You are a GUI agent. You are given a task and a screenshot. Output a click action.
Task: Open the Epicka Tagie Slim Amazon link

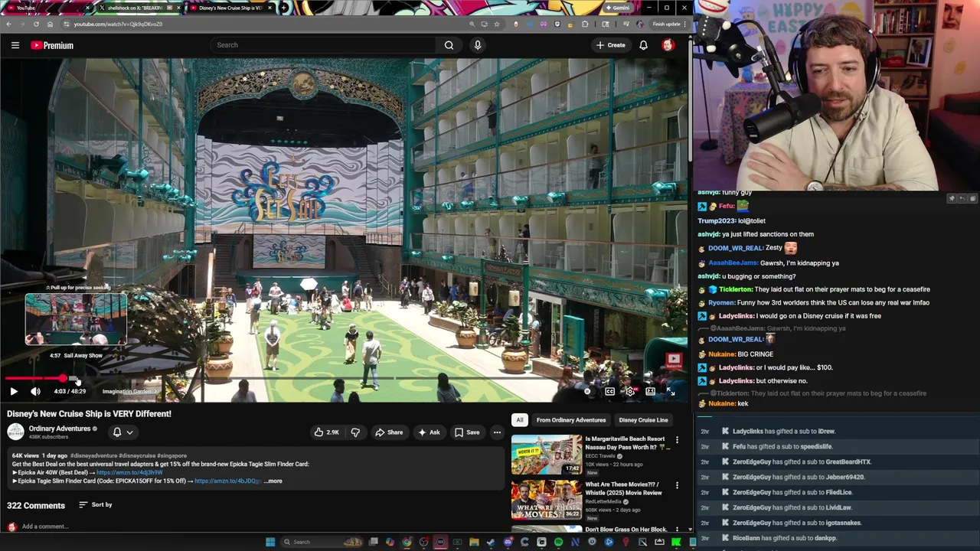point(227,481)
